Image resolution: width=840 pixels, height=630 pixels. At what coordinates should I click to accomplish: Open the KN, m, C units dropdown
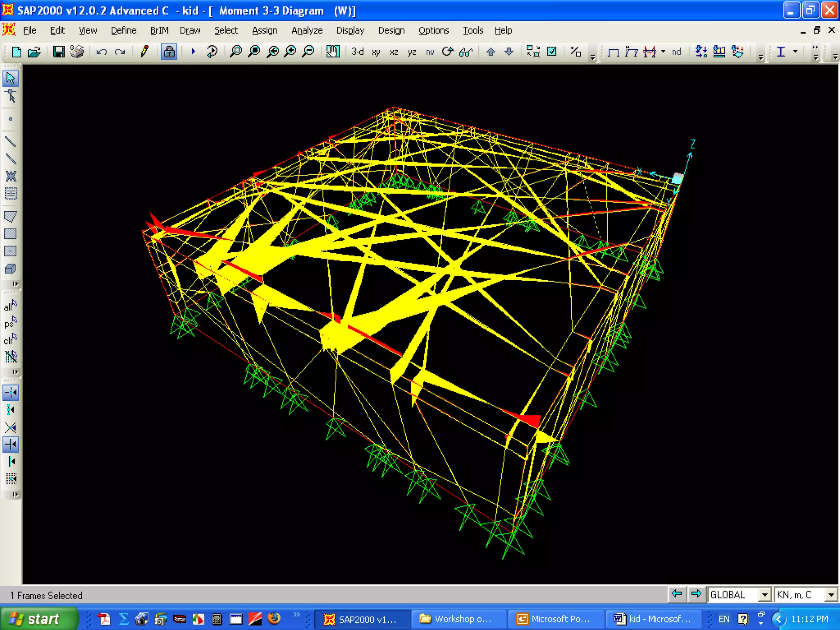tap(831, 594)
